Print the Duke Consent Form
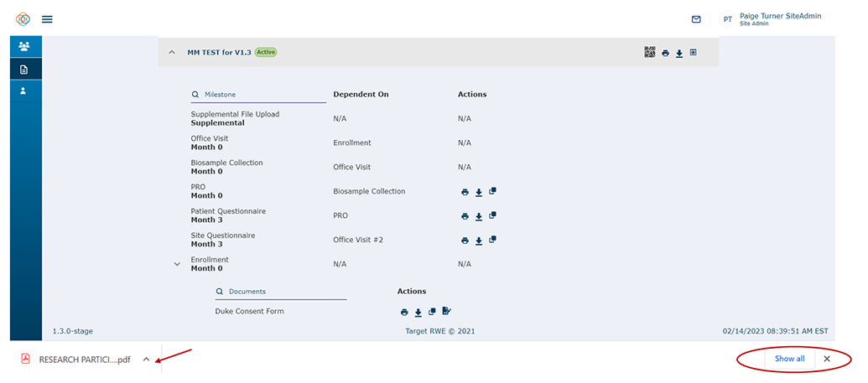The width and height of the screenshot is (868, 383). [404, 313]
